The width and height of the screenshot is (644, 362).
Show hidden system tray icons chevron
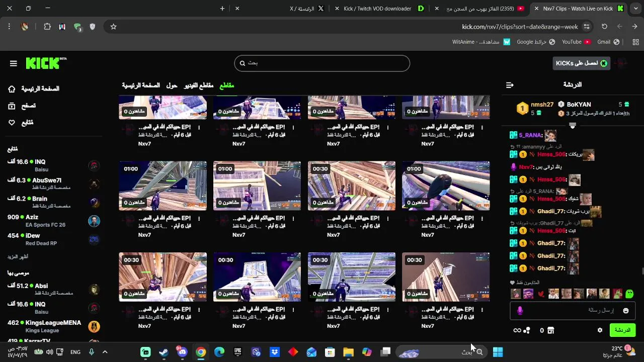(x=105, y=352)
